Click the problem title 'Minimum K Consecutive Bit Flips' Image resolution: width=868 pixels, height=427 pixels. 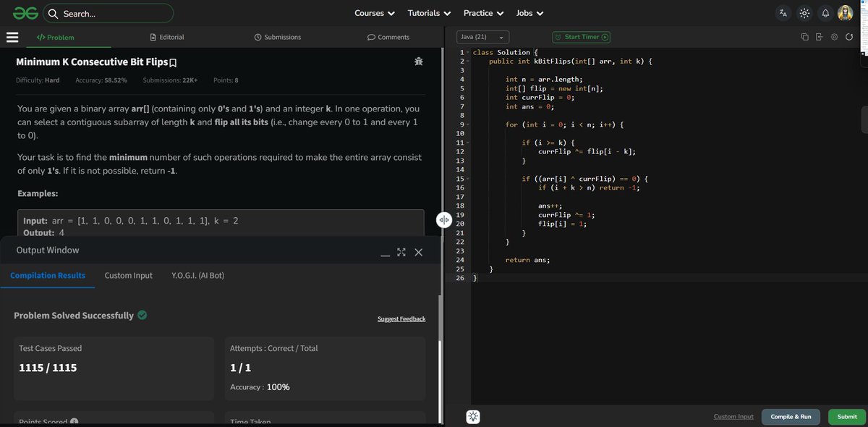(x=92, y=62)
